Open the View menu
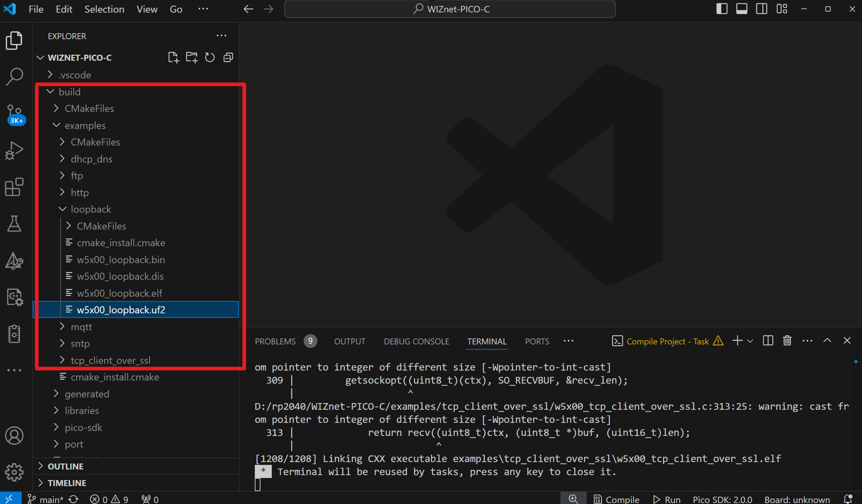 click(147, 9)
